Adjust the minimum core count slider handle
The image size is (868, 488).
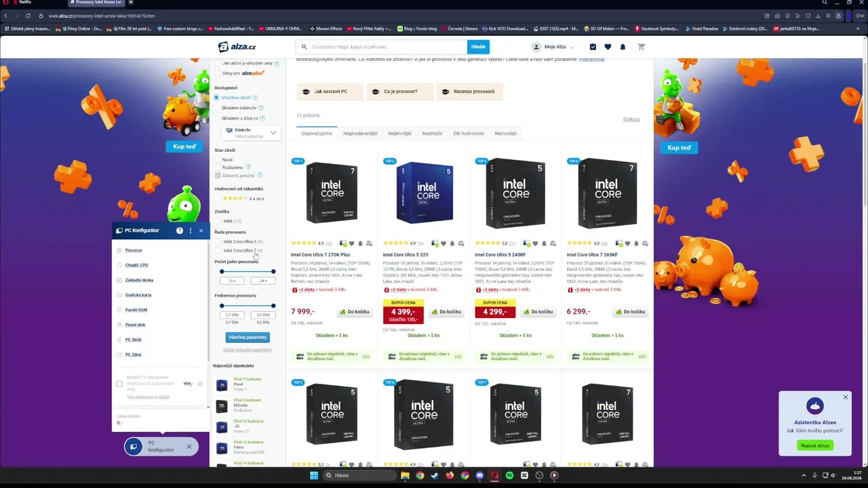[x=222, y=272]
